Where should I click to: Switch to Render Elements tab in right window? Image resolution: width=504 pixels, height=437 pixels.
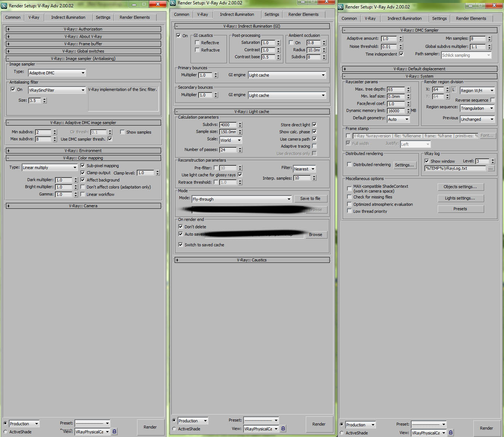click(x=471, y=18)
